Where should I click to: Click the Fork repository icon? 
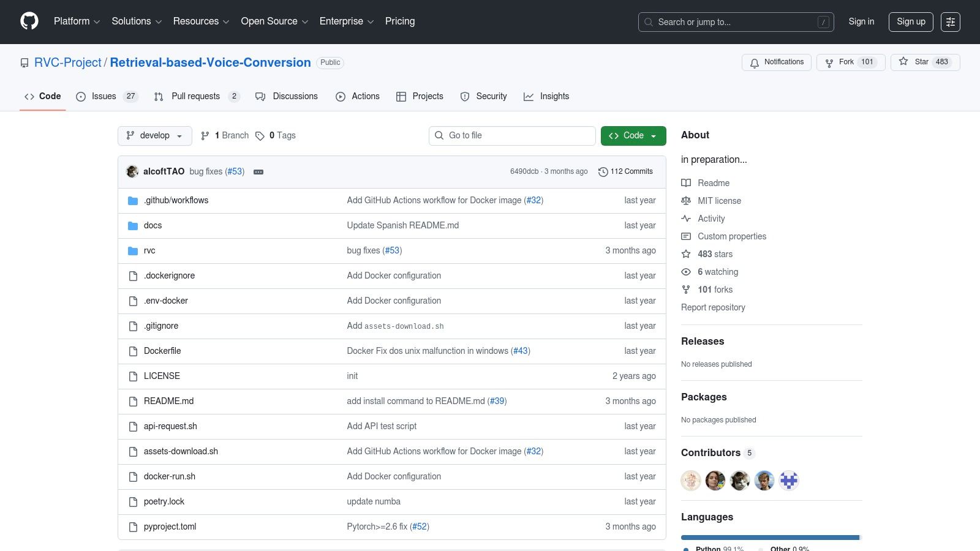(829, 62)
